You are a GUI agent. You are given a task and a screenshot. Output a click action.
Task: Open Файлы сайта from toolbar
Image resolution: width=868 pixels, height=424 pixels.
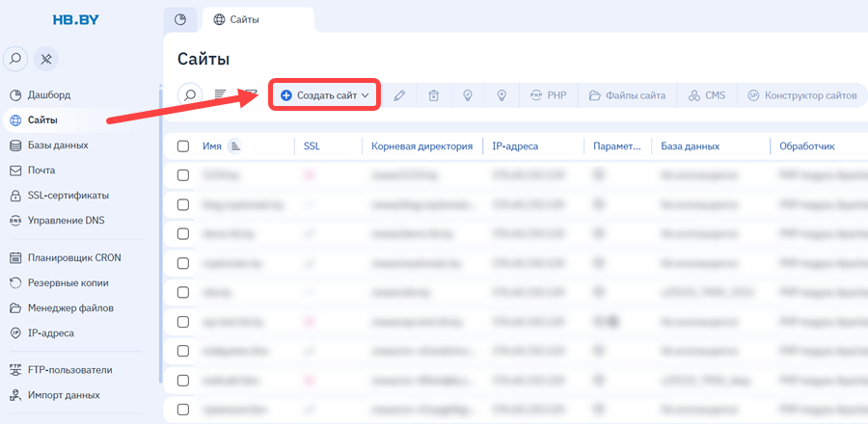tap(627, 95)
